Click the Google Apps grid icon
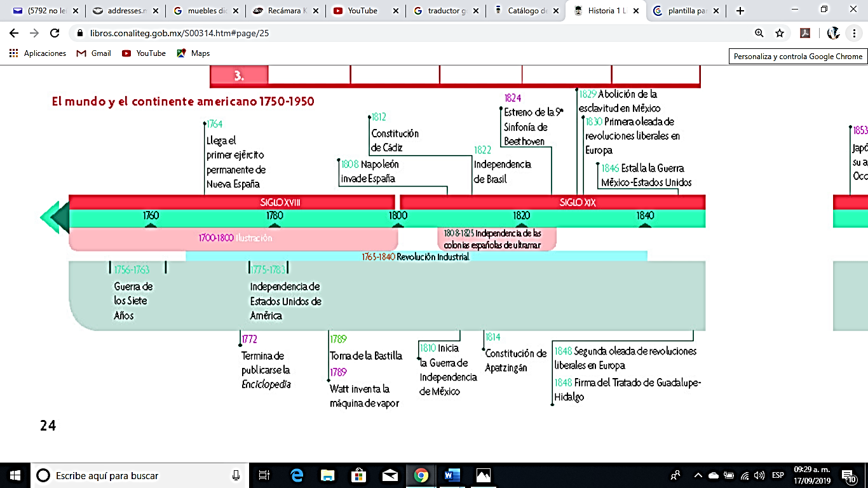This screenshot has height=488, width=868. pyautogui.click(x=13, y=53)
